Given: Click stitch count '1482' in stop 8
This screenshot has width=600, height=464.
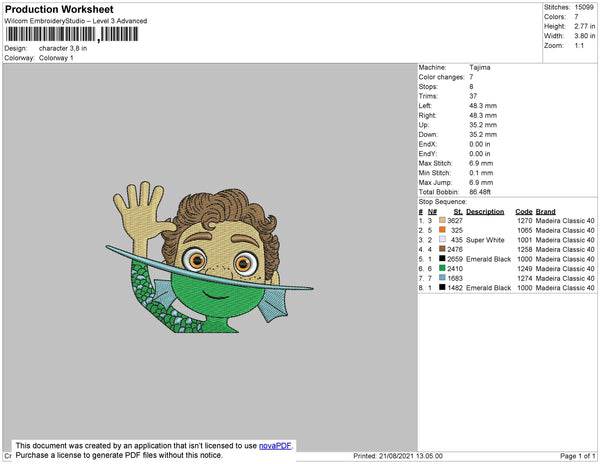Looking at the screenshot, I should click(x=455, y=288).
